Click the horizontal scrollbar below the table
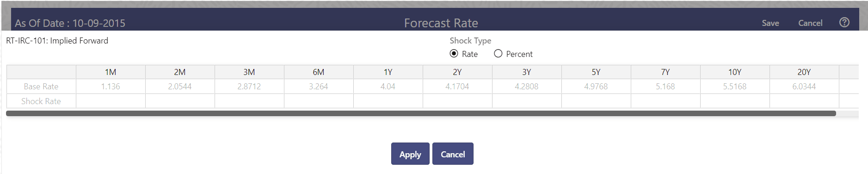Image resolution: width=868 pixels, height=174 pixels. pyautogui.click(x=421, y=113)
